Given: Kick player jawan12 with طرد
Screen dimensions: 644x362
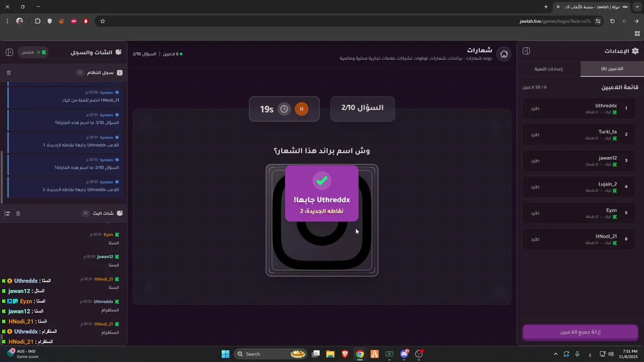Looking at the screenshot, I should pos(534,160).
